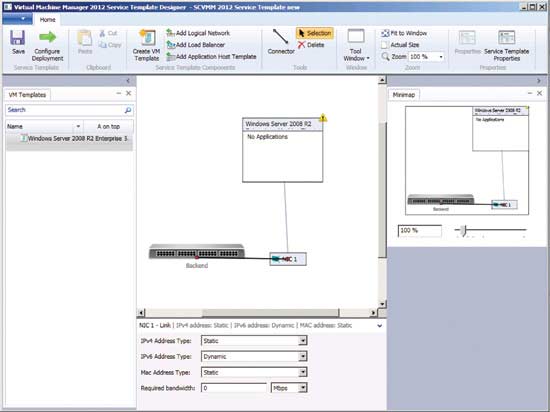Screen dimensions: 550x412
Task: Click the 'No Applications' text in the tier
Action: click(x=267, y=137)
